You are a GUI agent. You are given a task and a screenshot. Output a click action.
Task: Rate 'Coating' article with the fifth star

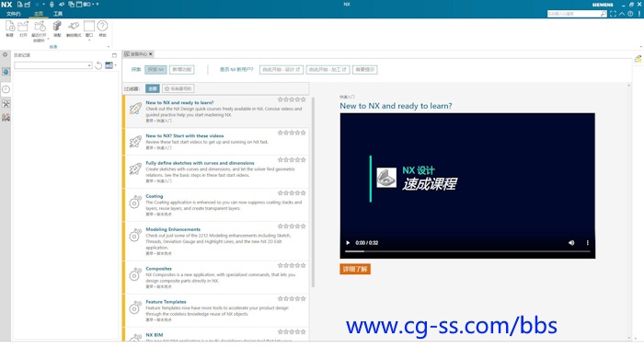pyautogui.click(x=303, y=192)
